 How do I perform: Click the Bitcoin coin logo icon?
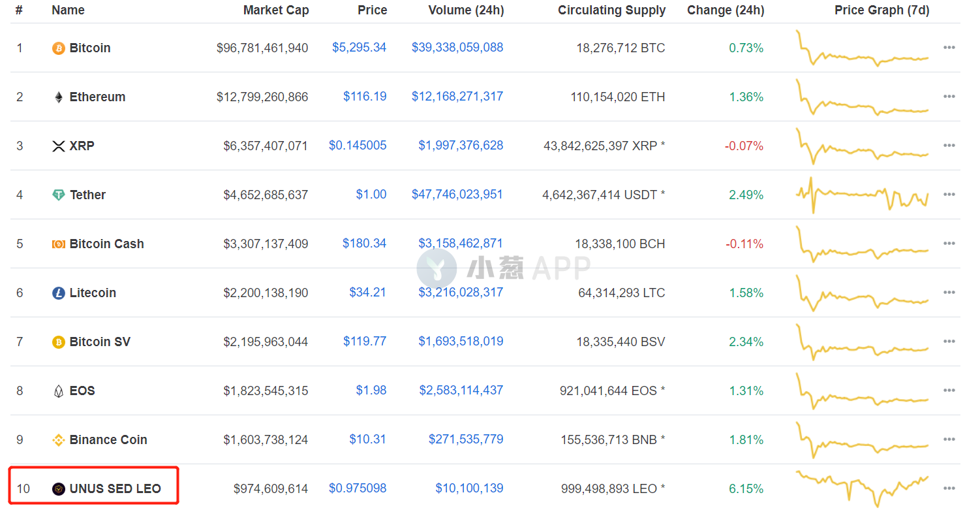click(x=58, y=48)
